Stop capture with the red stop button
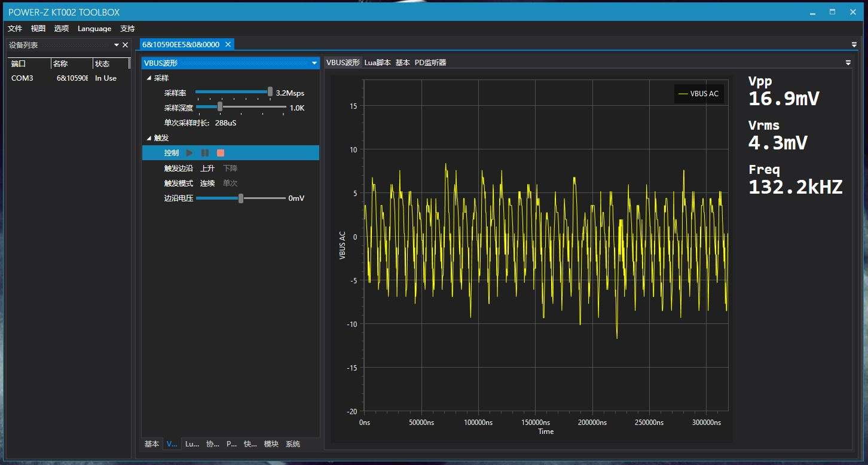 [221, 153]
